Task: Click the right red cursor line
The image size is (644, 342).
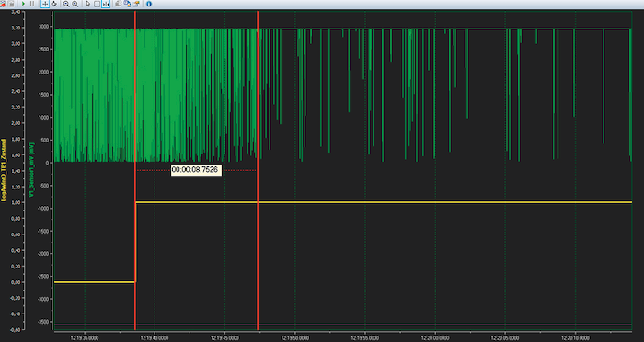Action: (258, 170)
